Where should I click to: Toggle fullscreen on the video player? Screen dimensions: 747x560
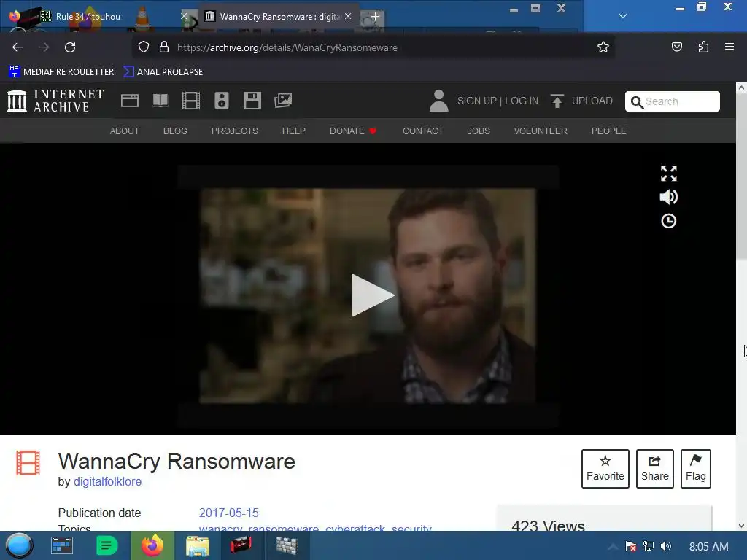669,174
